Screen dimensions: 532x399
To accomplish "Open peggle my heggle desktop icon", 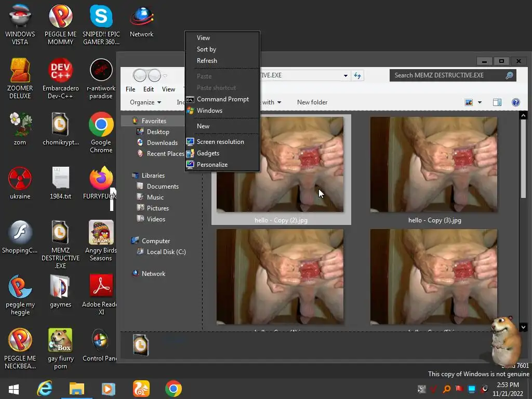I will [20, 295].
